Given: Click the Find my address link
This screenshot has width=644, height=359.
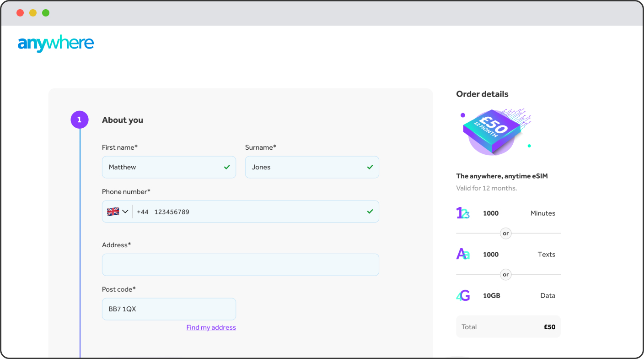Looking at the screenshot, I should click(x=211, y=327).
